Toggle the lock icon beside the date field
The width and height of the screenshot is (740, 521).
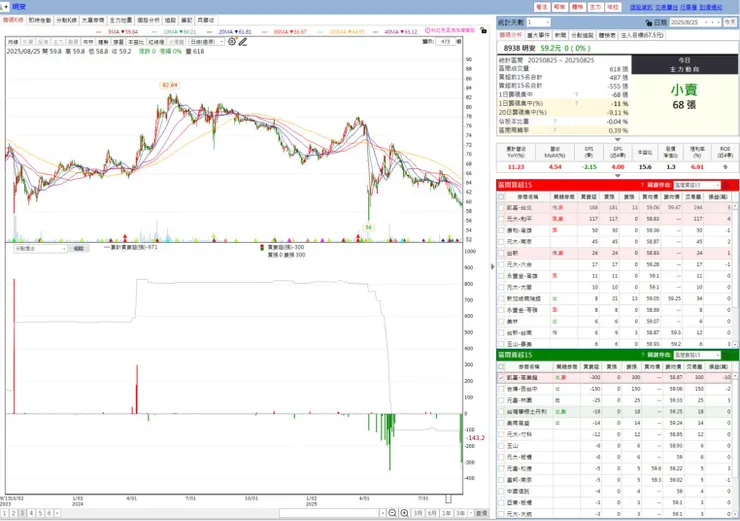coord(648,23)
